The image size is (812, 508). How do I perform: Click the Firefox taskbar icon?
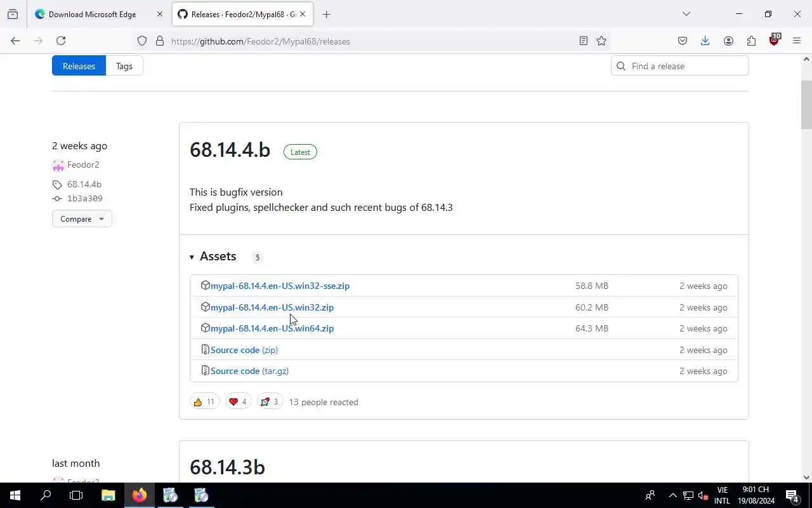140,495
